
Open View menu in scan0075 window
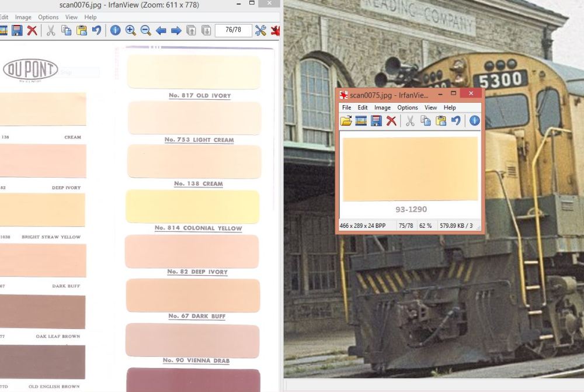click(430, 107)
